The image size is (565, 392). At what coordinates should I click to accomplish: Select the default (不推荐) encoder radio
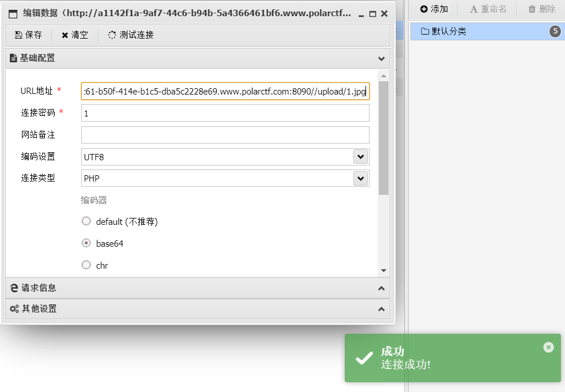pos(86,221)
